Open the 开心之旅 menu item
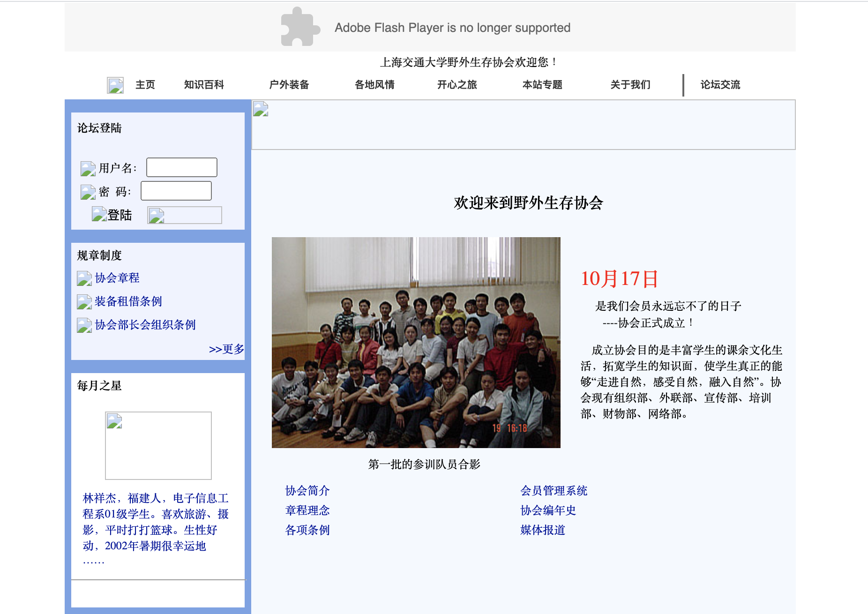The height and width of the screenshot is (614, 868). click(457, 85)
